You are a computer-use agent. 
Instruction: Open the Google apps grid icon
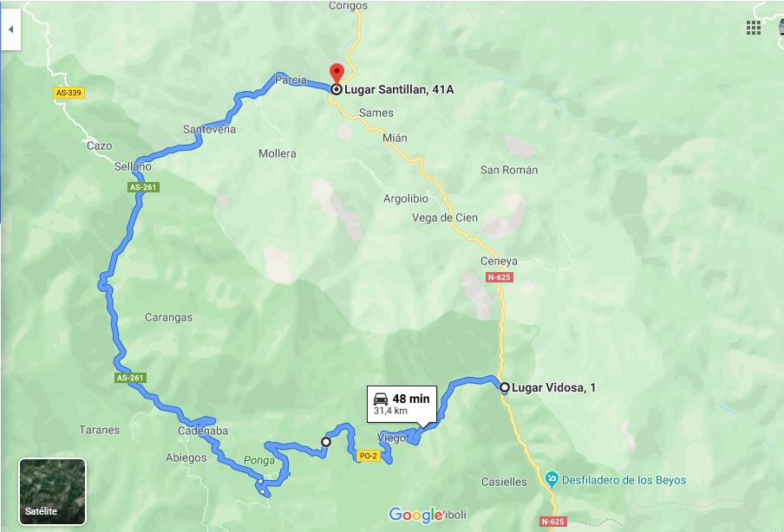coord(753,28)
